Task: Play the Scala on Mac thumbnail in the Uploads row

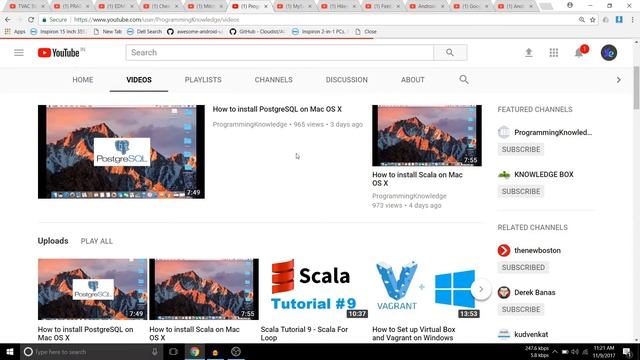Action: 204,289
